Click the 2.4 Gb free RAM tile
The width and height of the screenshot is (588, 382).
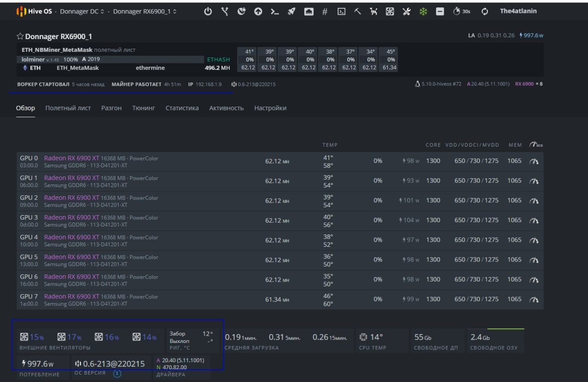[495, 341]
